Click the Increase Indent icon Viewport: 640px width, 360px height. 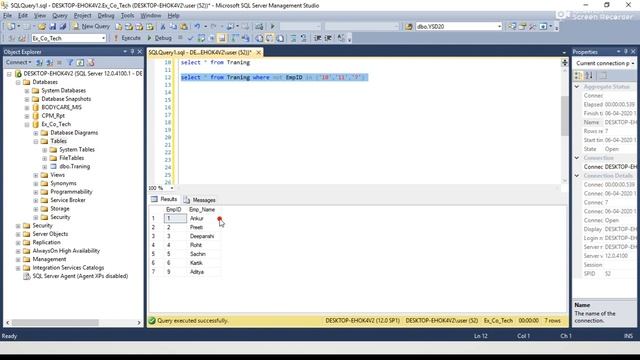point(328,38)
